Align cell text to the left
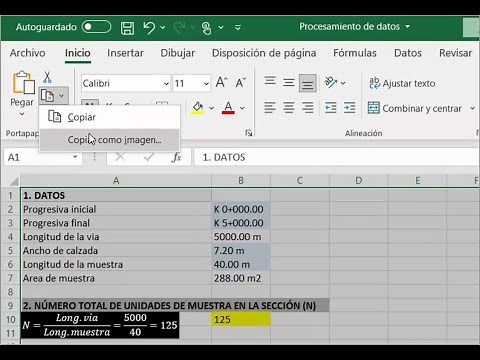 coord(270,108)
